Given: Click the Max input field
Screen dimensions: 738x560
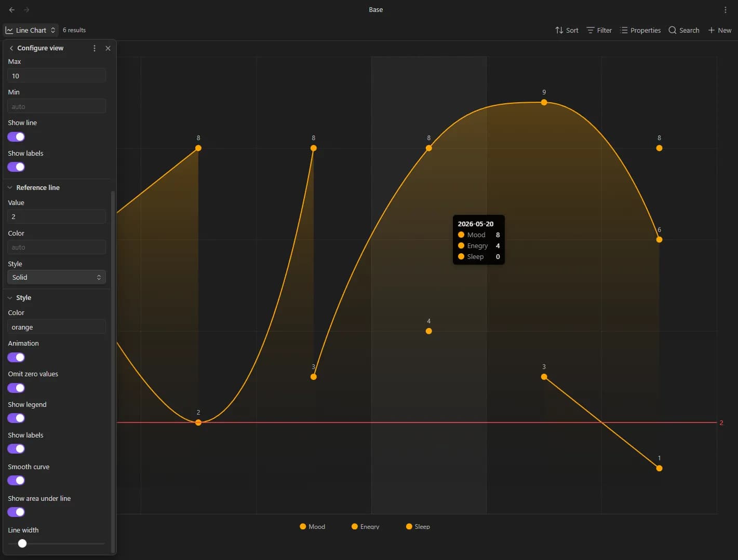Looking at the screenshot, I should [x=57, y=76].
